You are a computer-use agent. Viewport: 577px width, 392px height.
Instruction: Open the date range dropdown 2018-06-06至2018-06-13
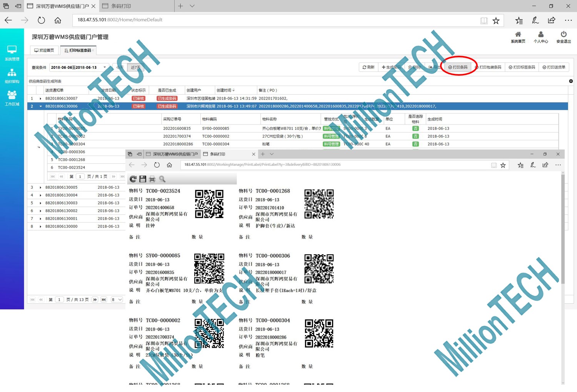tap(105, 67)
